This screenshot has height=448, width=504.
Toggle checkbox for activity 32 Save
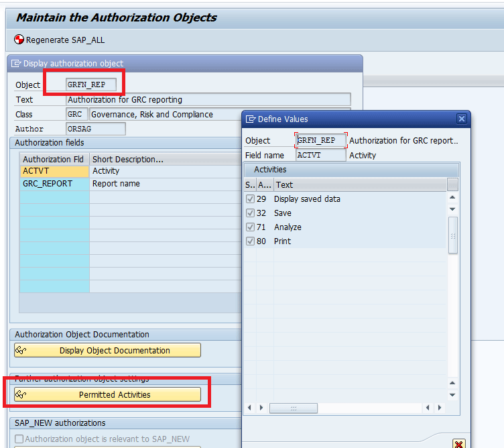(x=250, y=213)
